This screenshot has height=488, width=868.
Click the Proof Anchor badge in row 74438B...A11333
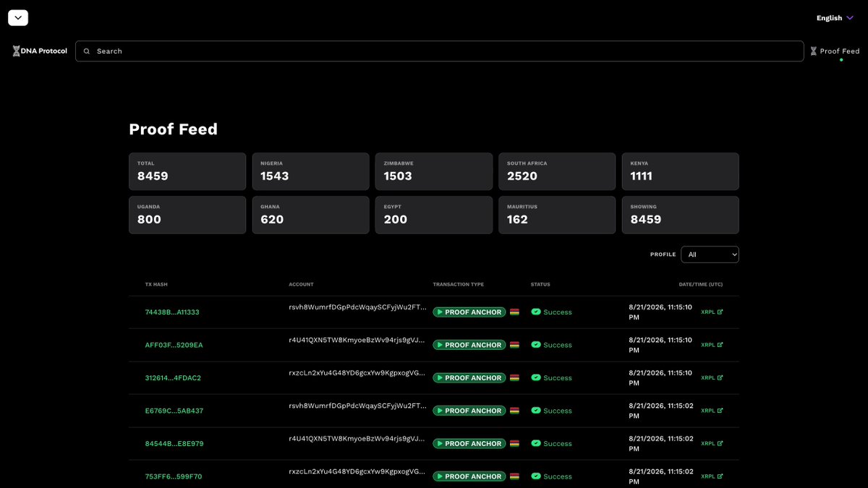(469, 312)
